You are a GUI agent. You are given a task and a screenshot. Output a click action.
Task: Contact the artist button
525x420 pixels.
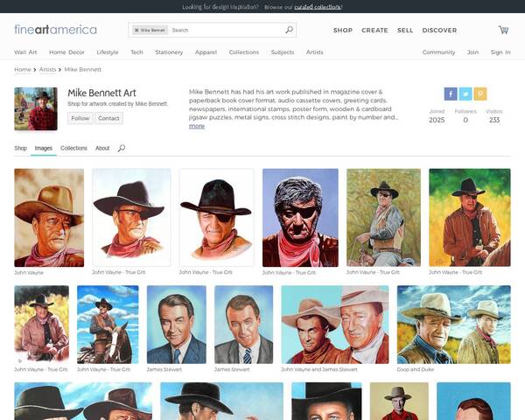click(x=108, y=118)
